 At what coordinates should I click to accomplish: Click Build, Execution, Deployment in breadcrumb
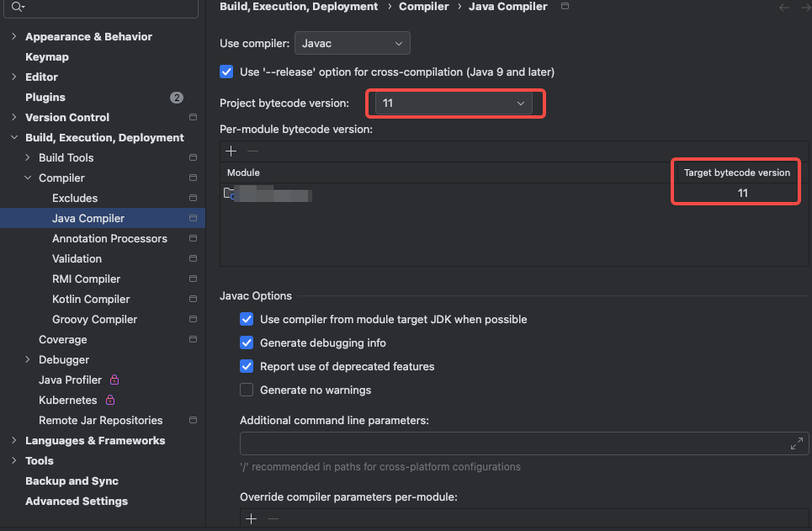tap(299, 6)
